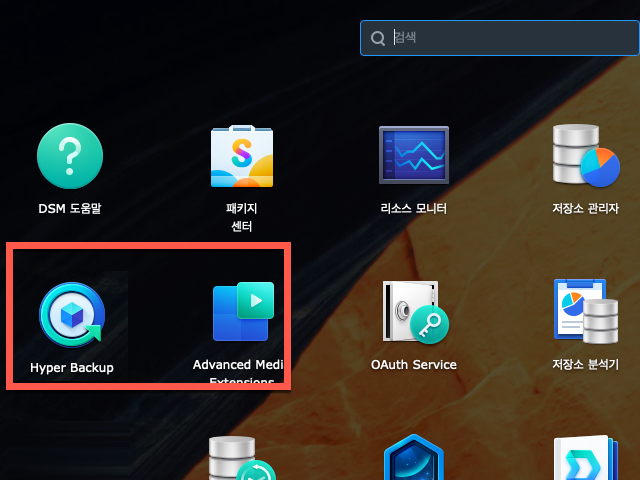640x480 pixels.
Task: Open document icon with teal chevron arrow
Action: click(586, 458)
